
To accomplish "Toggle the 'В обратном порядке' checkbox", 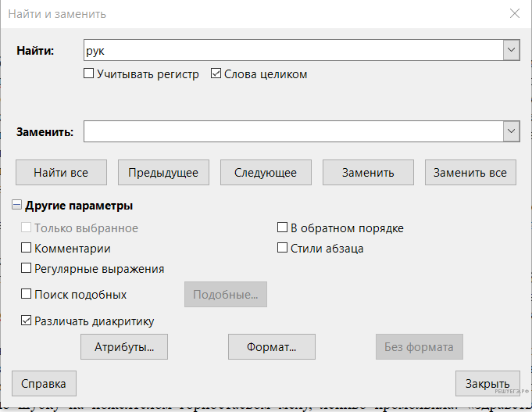I will coord(284,228).
